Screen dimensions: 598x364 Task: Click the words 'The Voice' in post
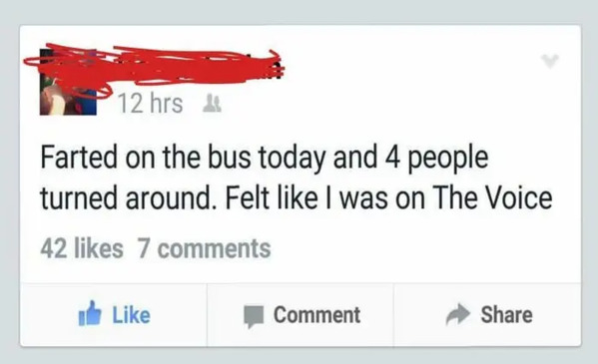coord(492,197)
